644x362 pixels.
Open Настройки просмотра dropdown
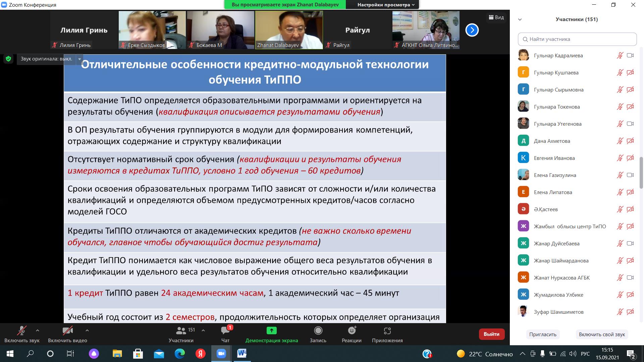386,5
